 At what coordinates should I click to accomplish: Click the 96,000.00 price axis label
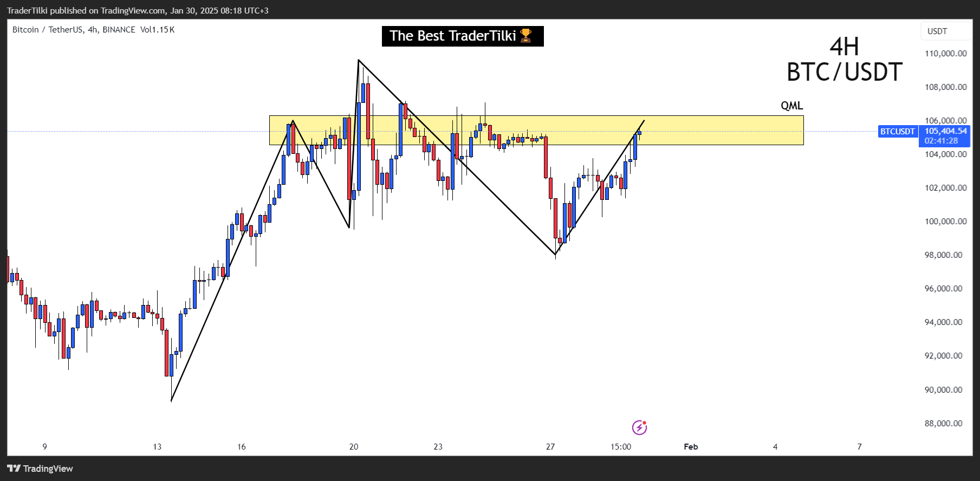tap(943, 289)
